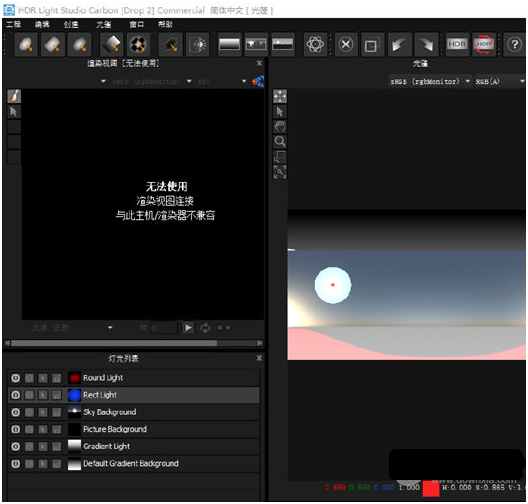The image size is (528, 504).
Task: Click the right-curving arrow toolbar icon
Action: click(426, 44)
